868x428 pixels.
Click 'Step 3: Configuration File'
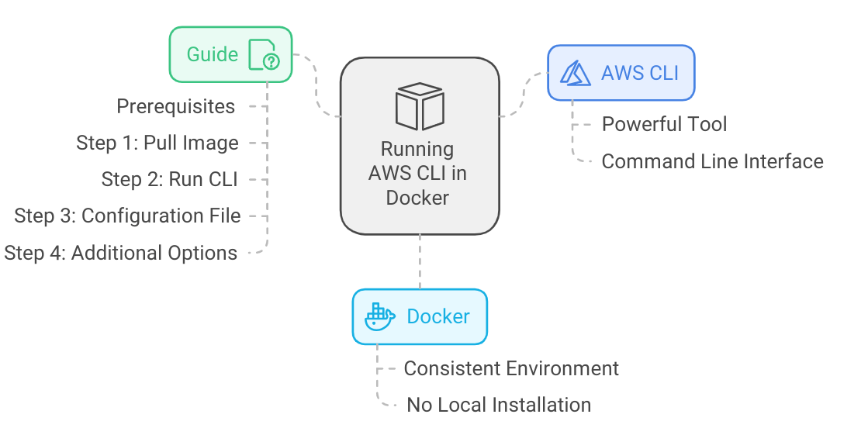click(x=127, y=216)
